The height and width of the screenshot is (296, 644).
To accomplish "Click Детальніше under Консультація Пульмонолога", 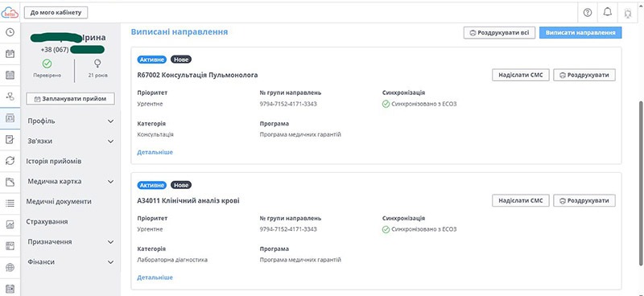I will (155, 152).
